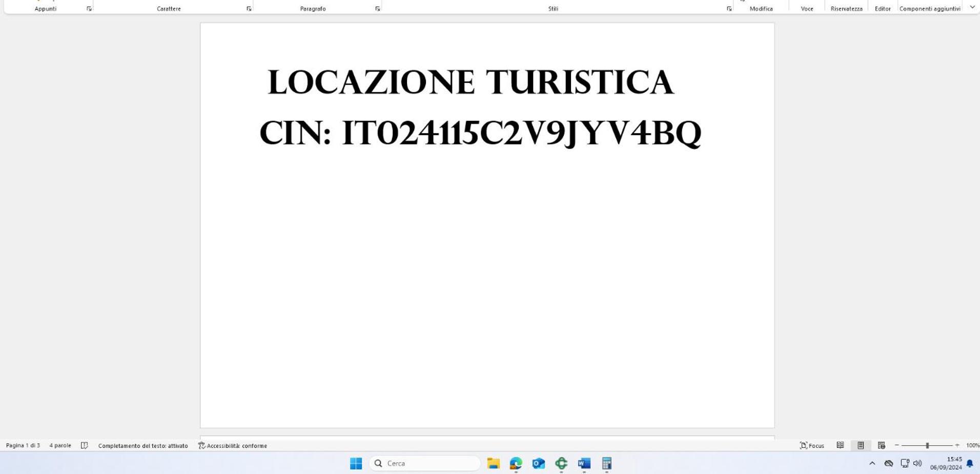The width and height of the screenshot is (980, 474).
Task: Open network settings tray icon
Action: pos(905,463)
